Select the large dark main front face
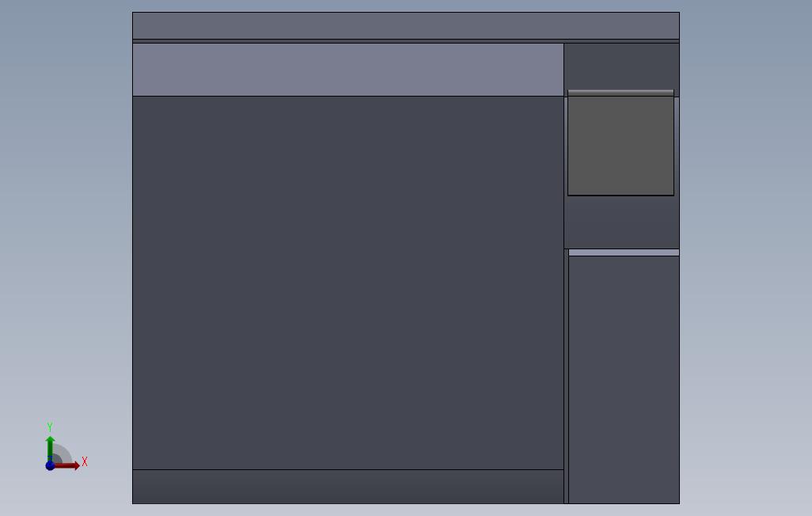The image size is (812, 516). click(348, 283)
